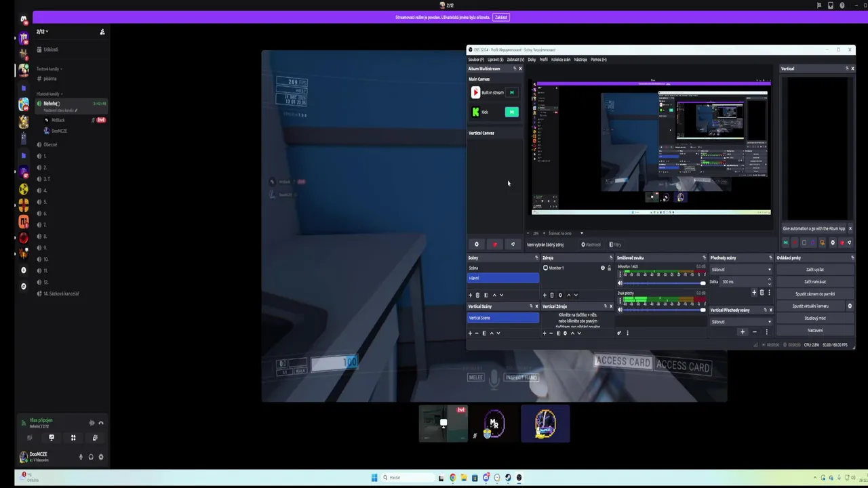Viewport: 868px width, 488px height.
Task: Toggle Monitor 1 source lock
Action: tap(609, 268)
